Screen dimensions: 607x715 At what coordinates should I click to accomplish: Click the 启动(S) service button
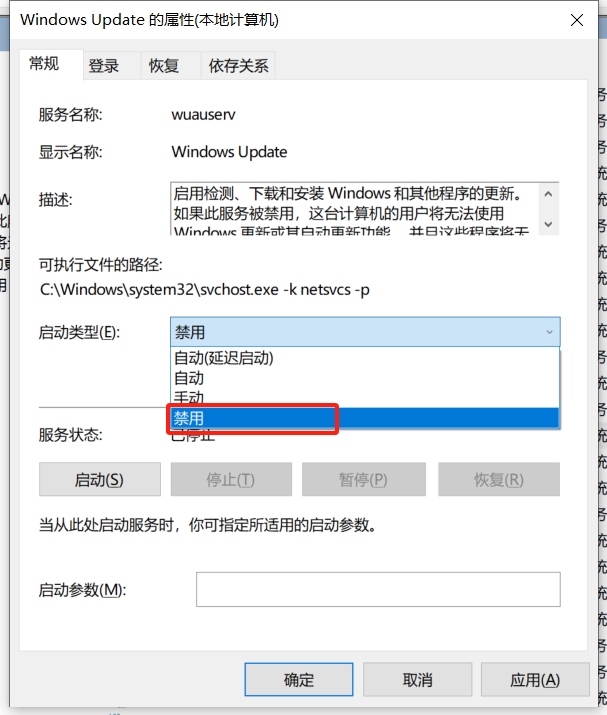pos(99,479)
